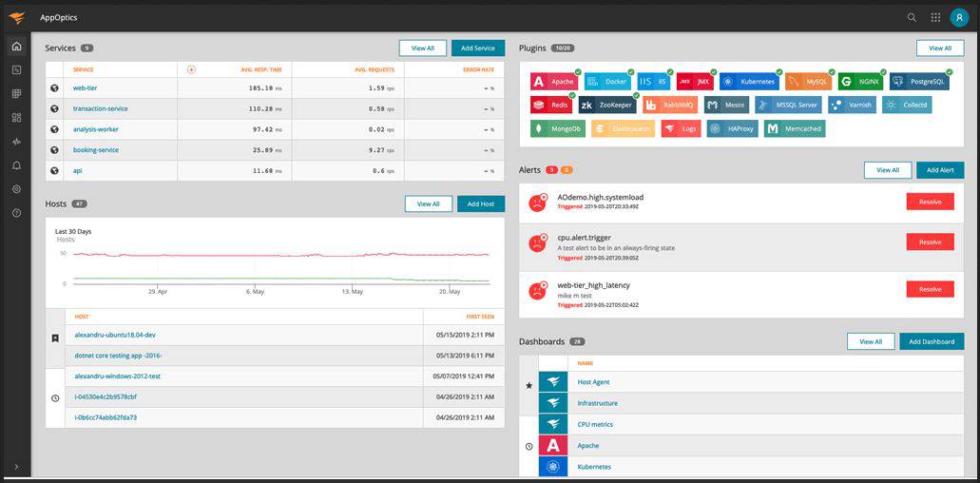Select the MSSQL Server plugin tile

tap(789, 105)
